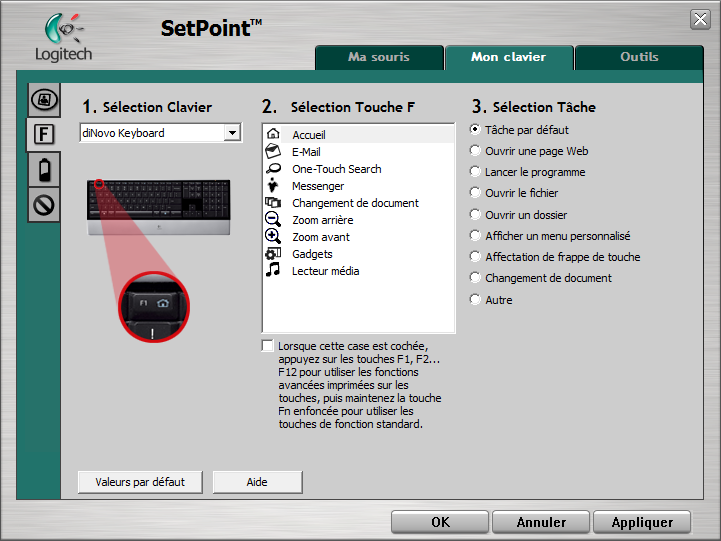Select the Tâche par défaut radio button
Screen dimensions: 721x541
[x=475, y=130]
